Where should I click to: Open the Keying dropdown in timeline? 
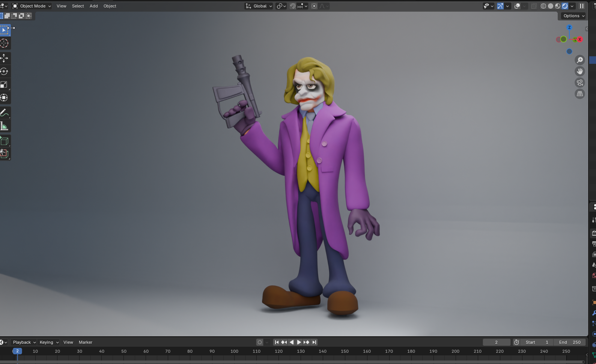tap(49, 342)
